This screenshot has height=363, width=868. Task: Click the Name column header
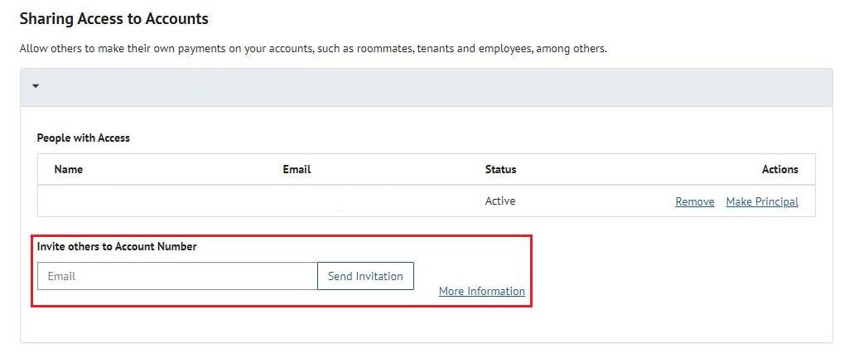[x=69, y=169]
